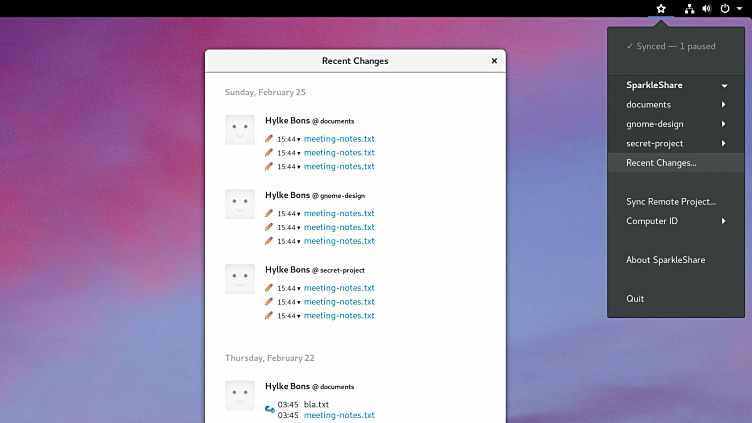Close the Recent Changes window
The height and width of the screenshot is (423, 752).
pos(494,61)
